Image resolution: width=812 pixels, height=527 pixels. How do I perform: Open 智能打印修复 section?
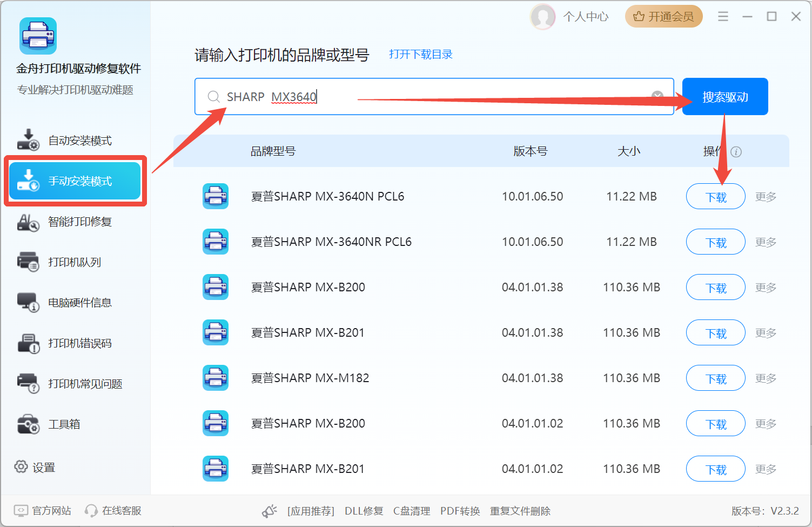click(75, 222)
